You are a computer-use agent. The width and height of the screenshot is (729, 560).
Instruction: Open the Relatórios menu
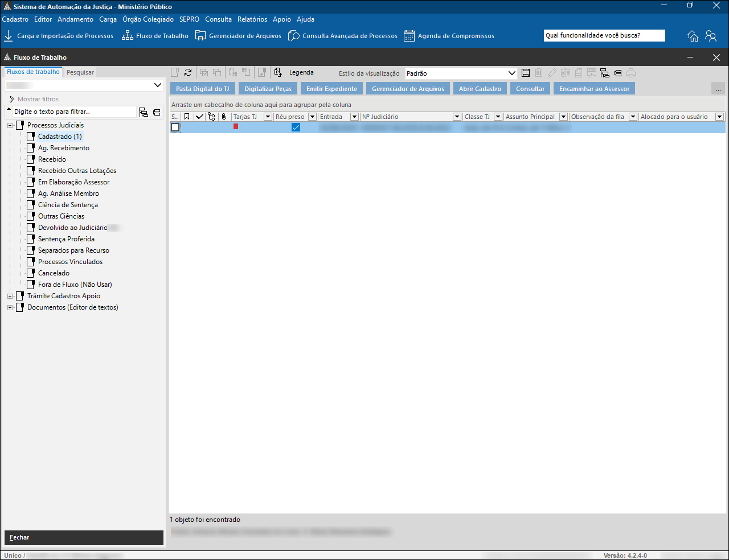click(252, 19)
